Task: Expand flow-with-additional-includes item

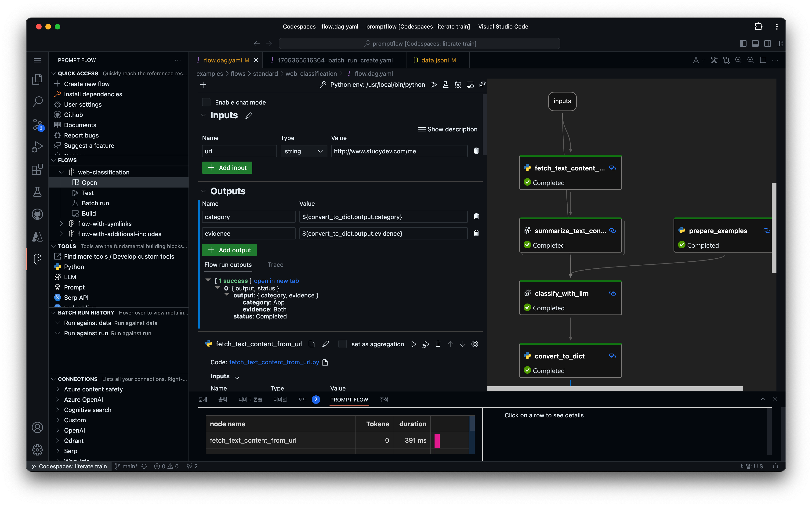Action: tap(61, 234)
